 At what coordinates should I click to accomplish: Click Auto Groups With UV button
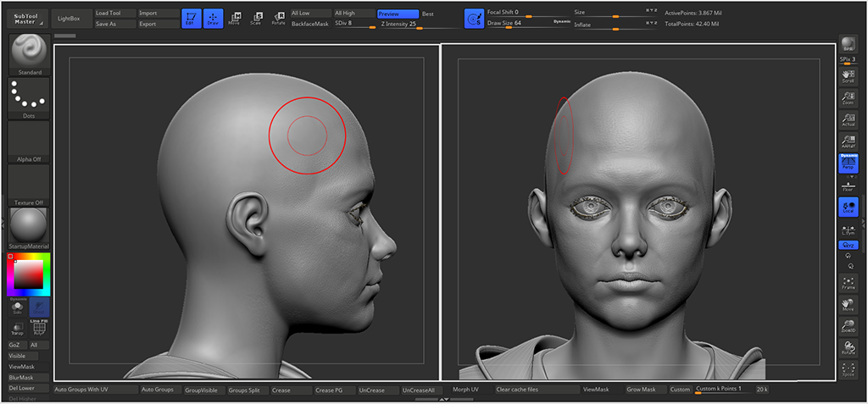coord(93,390)
